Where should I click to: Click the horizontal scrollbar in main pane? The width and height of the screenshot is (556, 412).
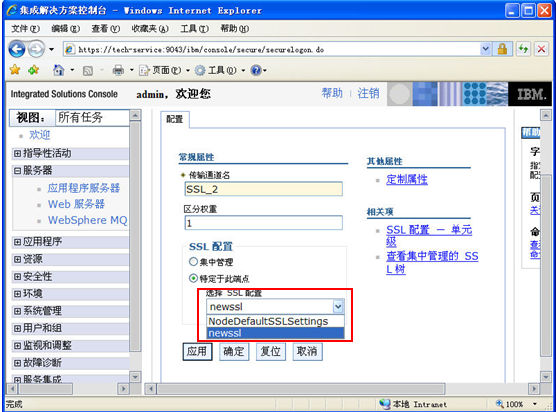tap(301, 389)
